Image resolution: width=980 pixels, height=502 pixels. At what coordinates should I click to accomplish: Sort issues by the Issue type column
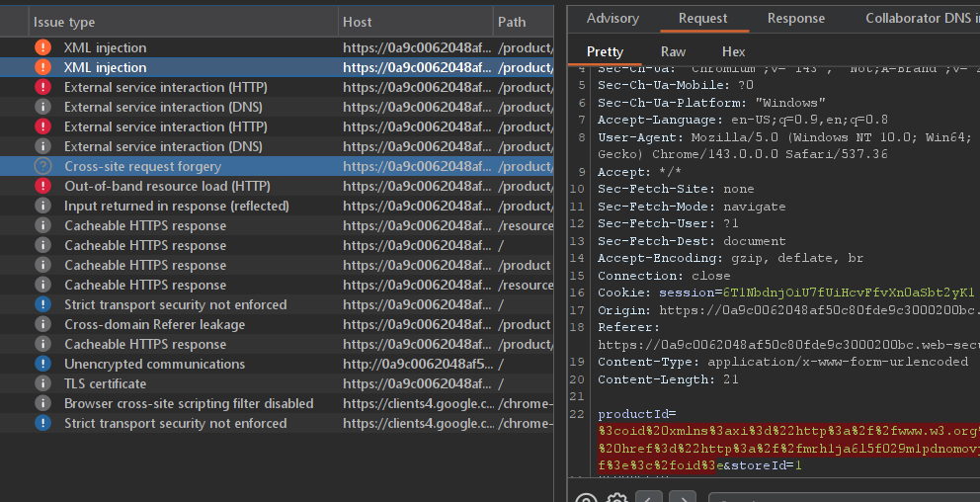[x=64, y=22]
